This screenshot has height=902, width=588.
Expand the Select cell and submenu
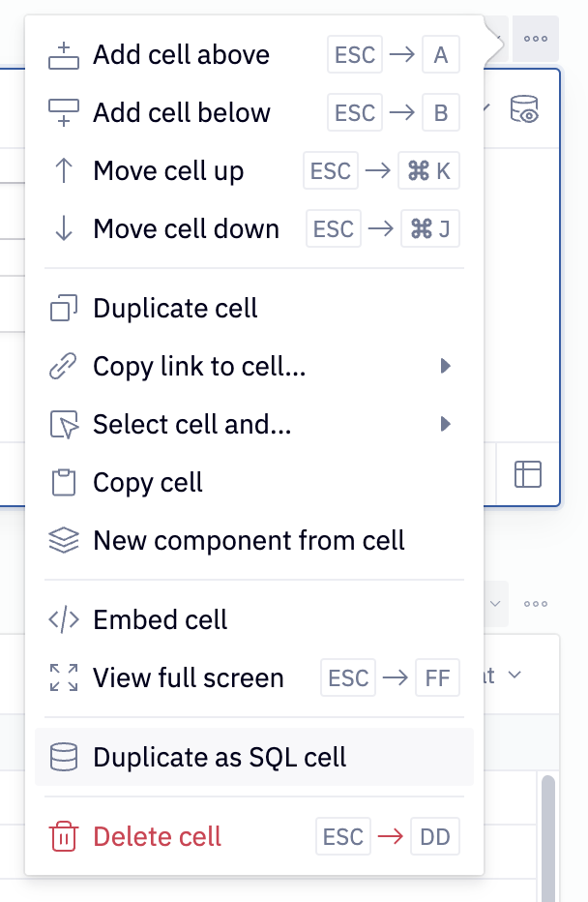pyautogui.click(x=446, y=424)
